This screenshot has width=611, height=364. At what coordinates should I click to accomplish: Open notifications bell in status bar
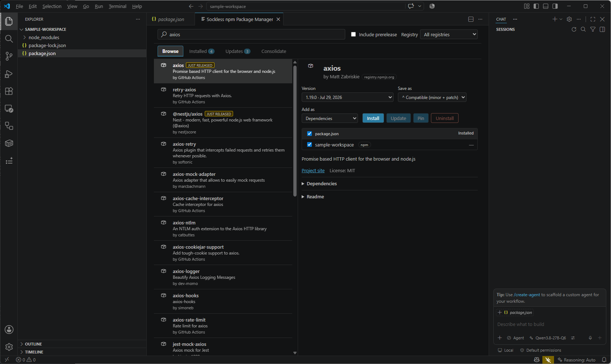click(604, 360)
